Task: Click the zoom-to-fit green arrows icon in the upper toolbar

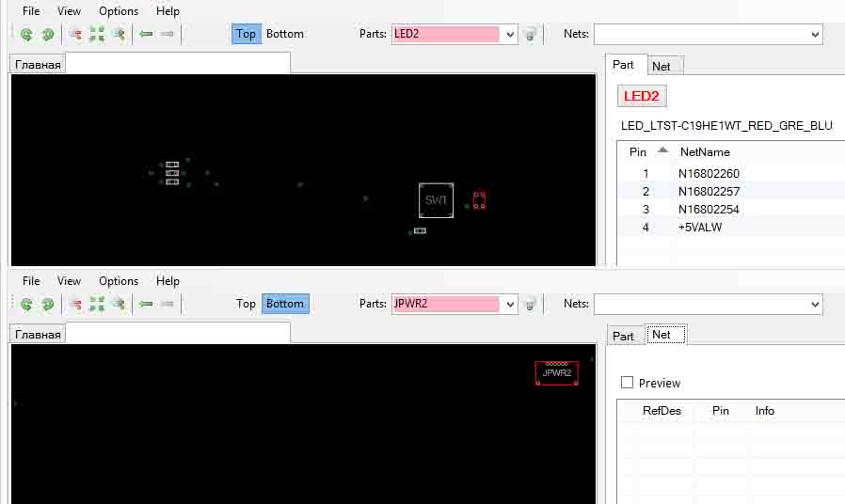Action: [x=97, y=35]
